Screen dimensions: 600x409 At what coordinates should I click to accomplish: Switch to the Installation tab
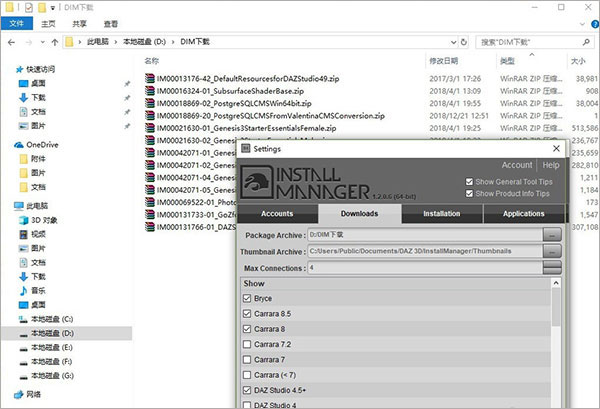click(441, 214)
